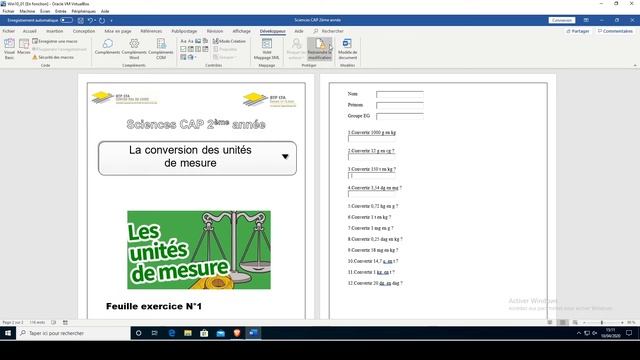Screen dimensions: 640x360
Task: Insert a combo box content control
Action: (x=191, y=49)
